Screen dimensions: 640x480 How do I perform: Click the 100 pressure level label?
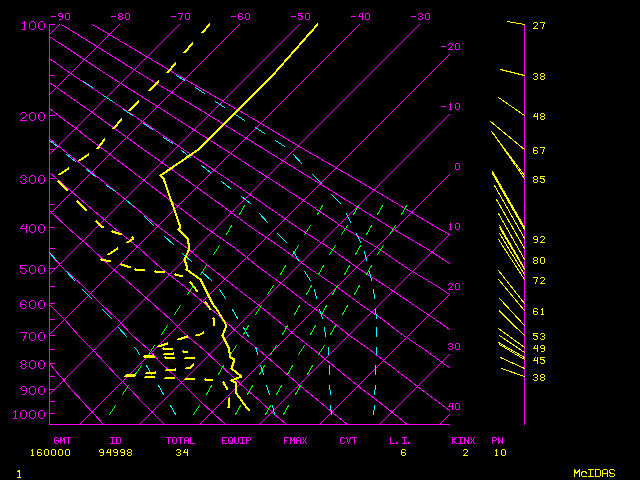point(34,26)
